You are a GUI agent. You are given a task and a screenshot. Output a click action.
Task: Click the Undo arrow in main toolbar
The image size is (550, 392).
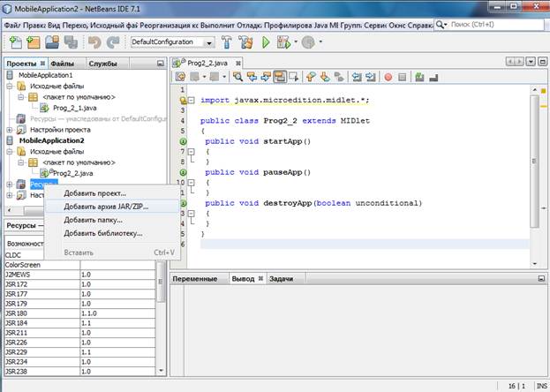[x=94, y=42]
